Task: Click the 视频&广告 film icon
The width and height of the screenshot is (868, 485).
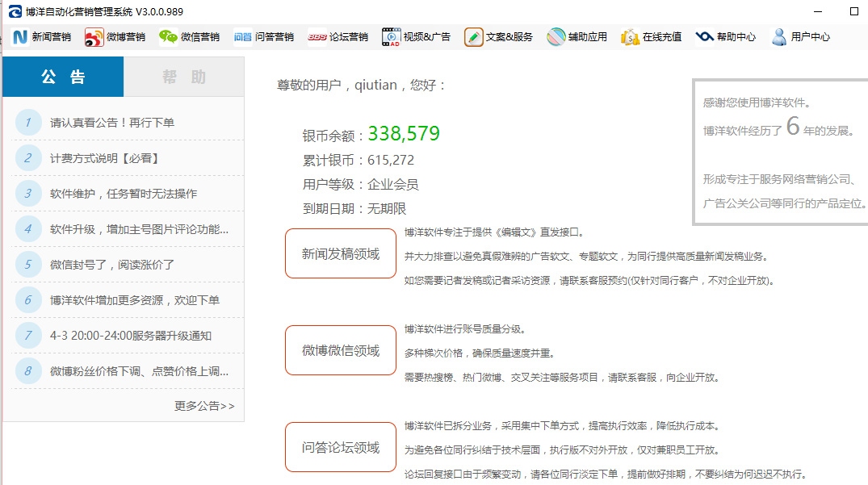Action: tap(391, 37)
